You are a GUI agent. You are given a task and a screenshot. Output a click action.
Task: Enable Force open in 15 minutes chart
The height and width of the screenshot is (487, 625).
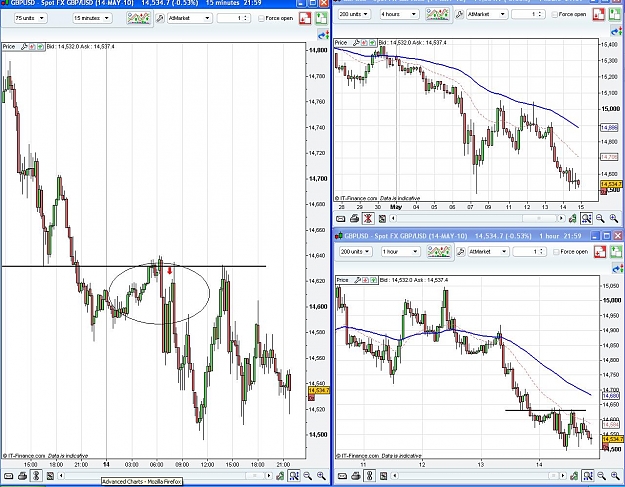(x=261, y=18)
